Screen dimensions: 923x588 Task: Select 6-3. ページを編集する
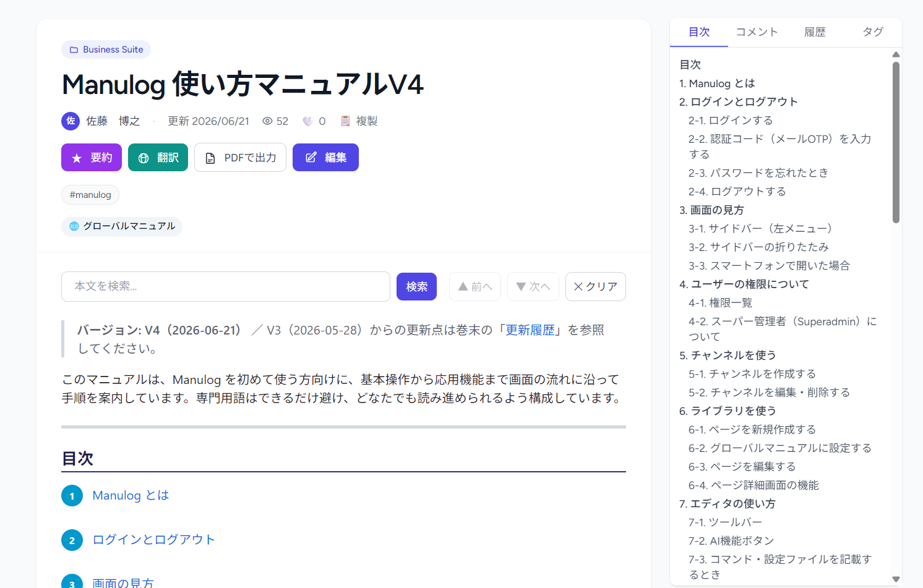742,467
